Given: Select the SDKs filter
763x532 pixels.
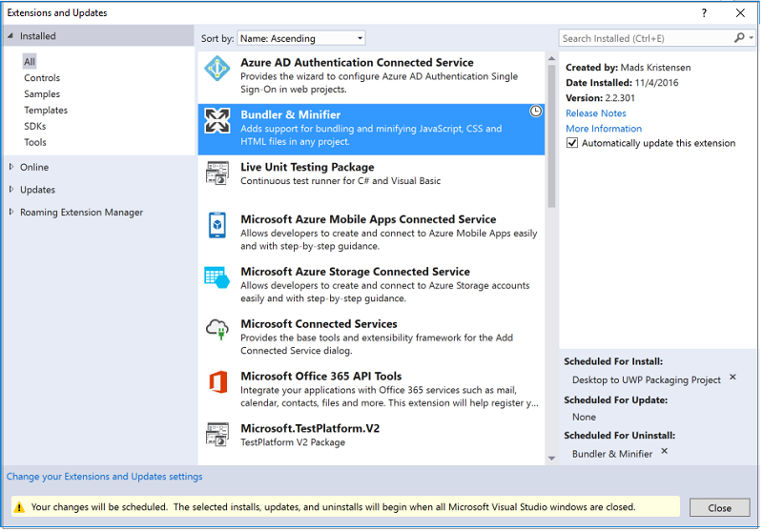Looking at the screenshot, I should [x=35, y=126].
